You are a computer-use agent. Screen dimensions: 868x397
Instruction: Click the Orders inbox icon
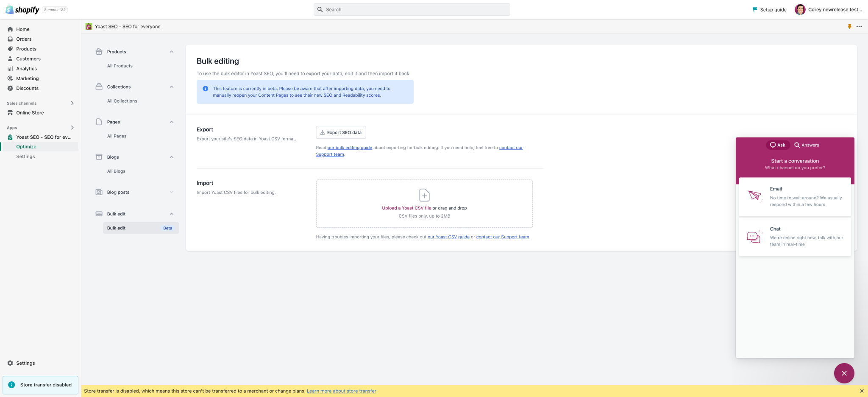point(10,39)
